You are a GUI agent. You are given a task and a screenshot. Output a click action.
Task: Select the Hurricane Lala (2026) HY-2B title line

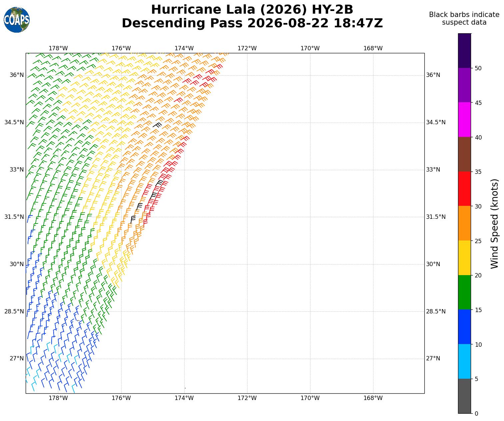(252, 10)
